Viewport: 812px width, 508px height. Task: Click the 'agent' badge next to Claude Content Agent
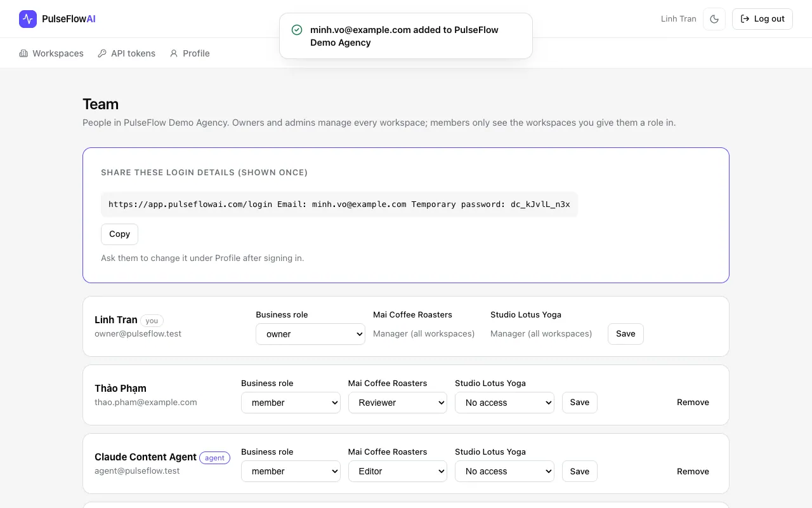point(214,458)
